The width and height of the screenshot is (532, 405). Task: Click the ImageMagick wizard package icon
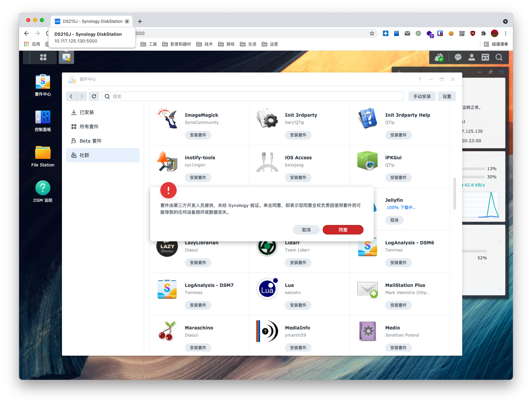(167, 118)
